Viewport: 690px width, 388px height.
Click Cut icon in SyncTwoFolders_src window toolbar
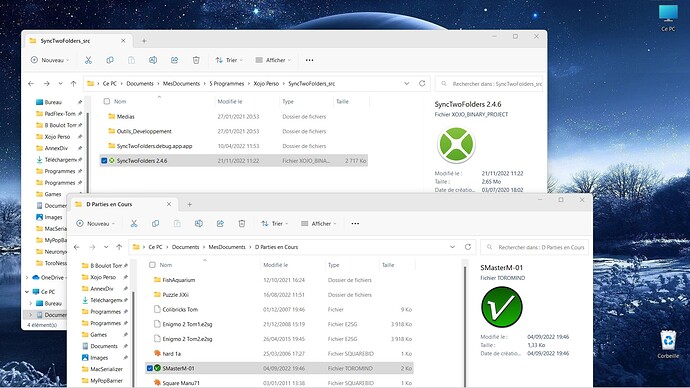pyautogui.click(x=88, y=60)
